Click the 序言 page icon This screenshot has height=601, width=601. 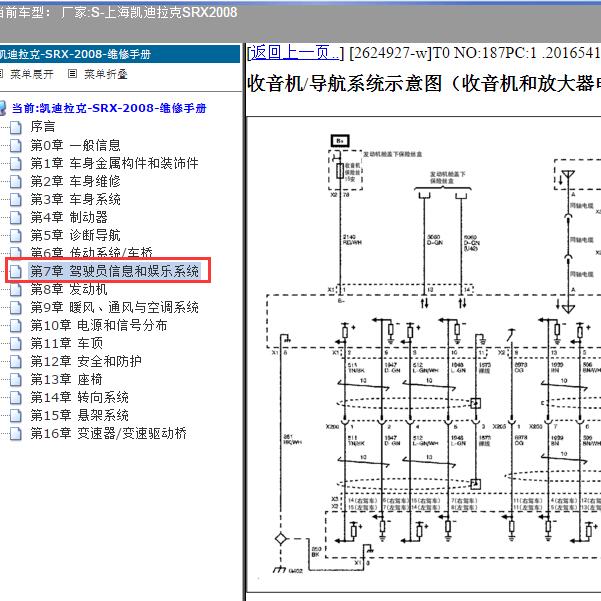point(16,127)
